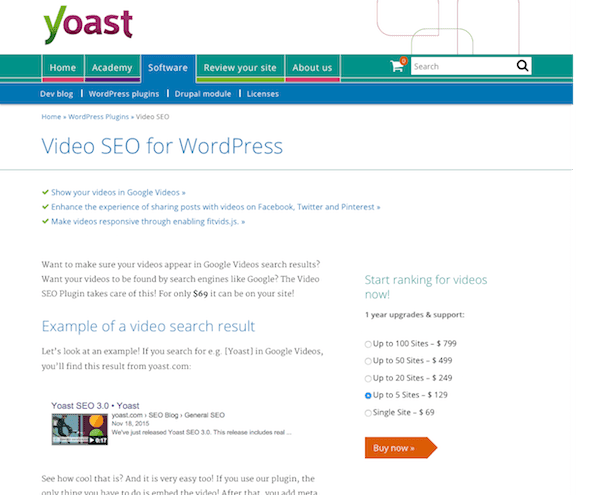The image size is (600, 495).
Task: Select the Software menu tab
Action: (x=168, y=68)
